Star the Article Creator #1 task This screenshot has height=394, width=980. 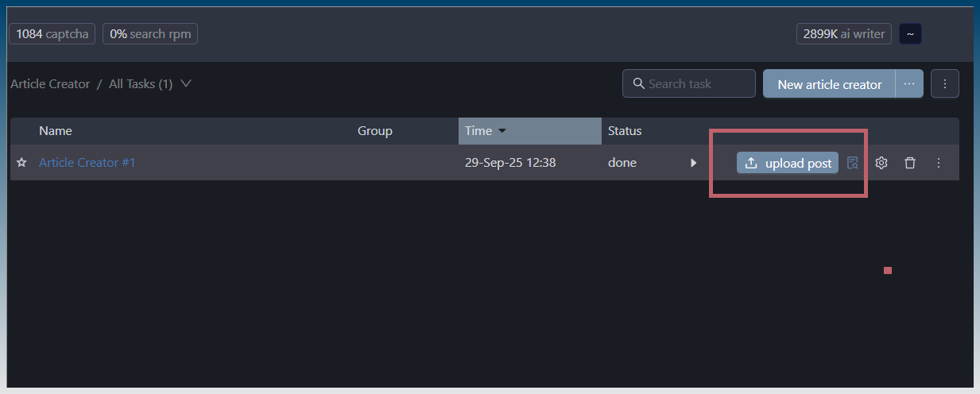click(x=21, y=163)
